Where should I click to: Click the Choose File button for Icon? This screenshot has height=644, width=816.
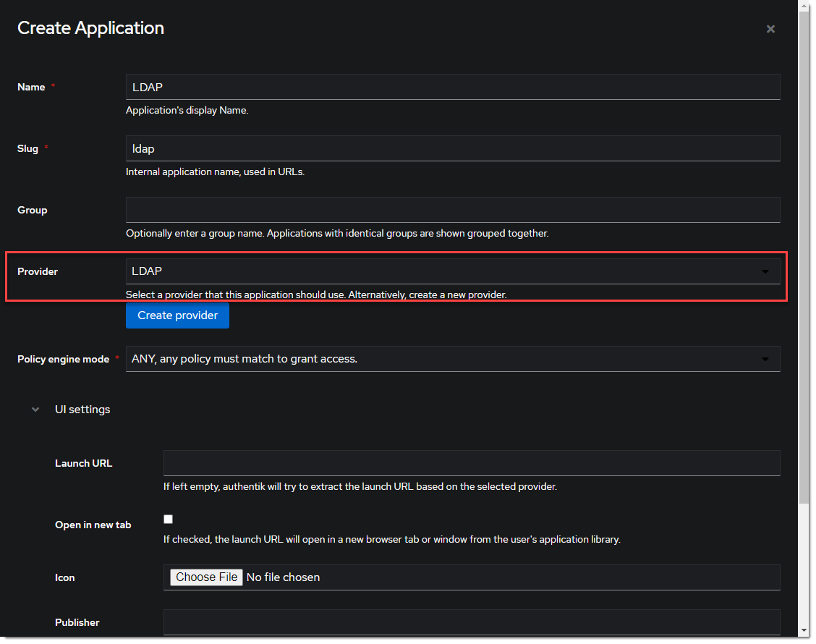tap(206, 577)
